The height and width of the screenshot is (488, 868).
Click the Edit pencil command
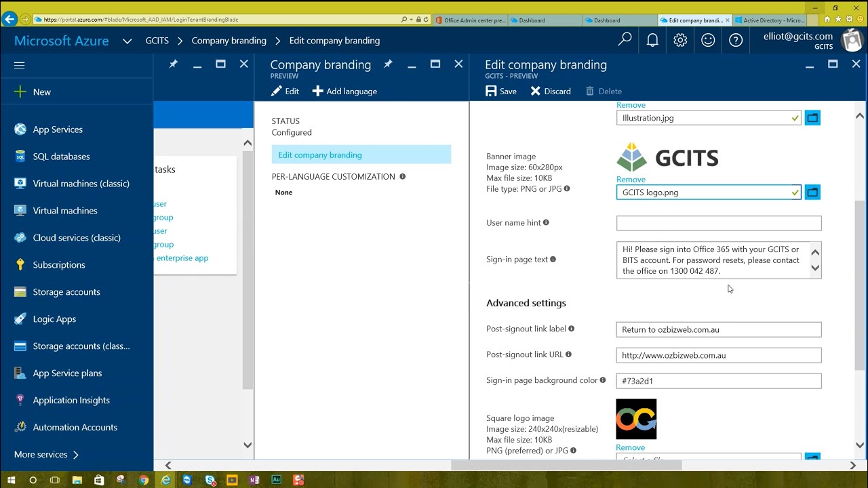point(285,91)
